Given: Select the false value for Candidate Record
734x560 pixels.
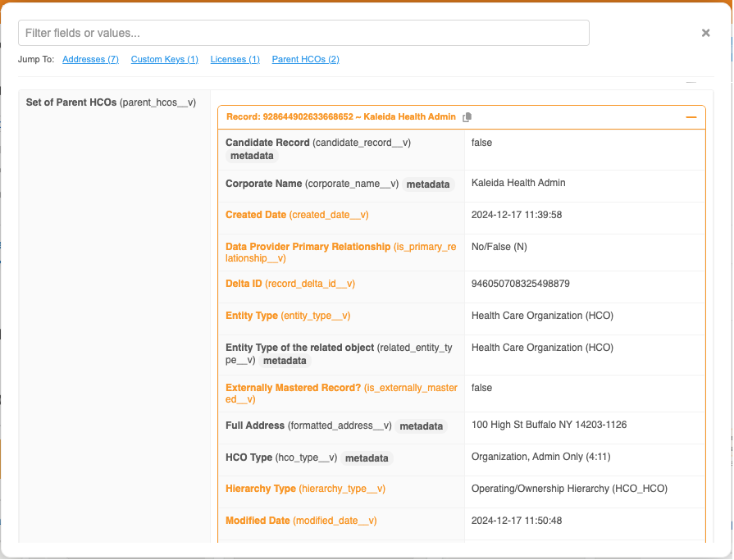Looking at the screenshot, I should click(481, 143).
